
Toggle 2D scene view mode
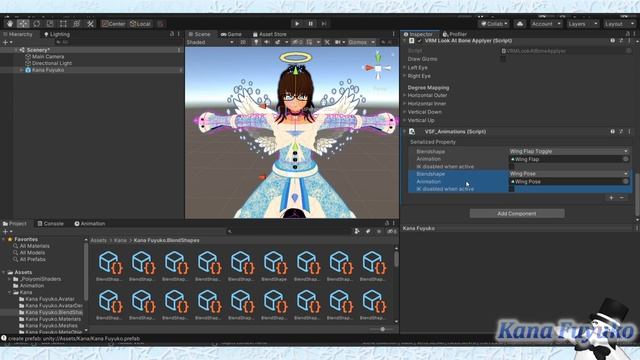[x=243, y=42]
